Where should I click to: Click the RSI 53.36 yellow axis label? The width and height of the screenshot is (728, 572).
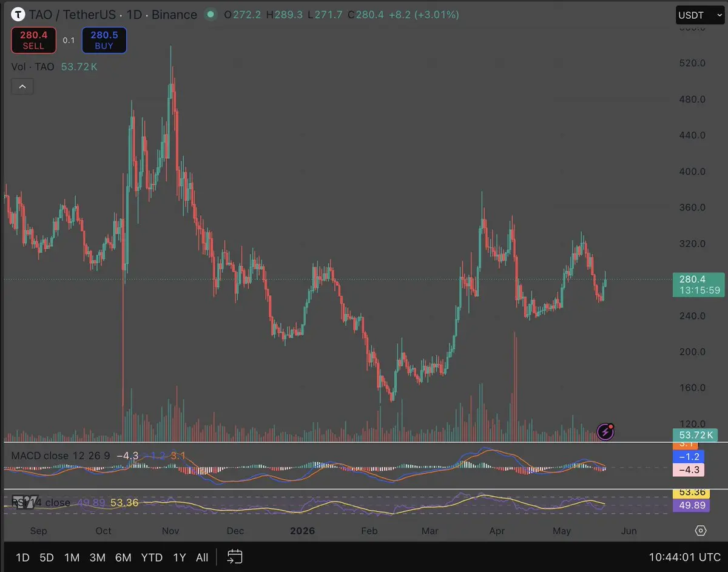692,493
